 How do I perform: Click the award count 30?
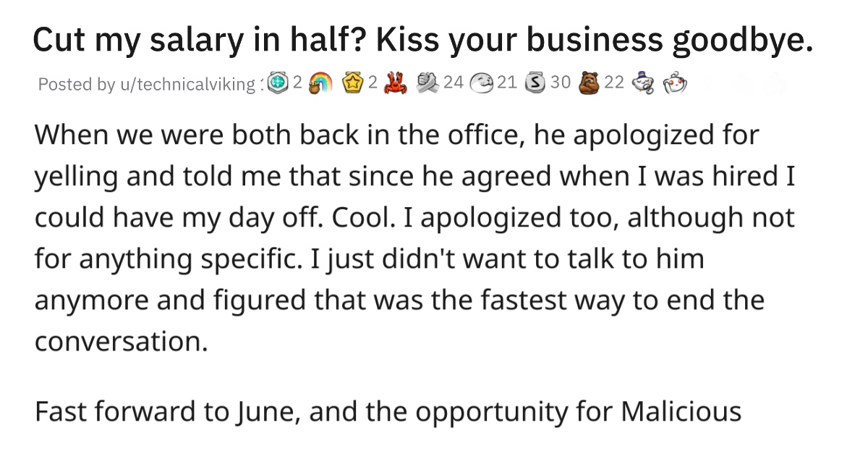click(x=560, y=84)
